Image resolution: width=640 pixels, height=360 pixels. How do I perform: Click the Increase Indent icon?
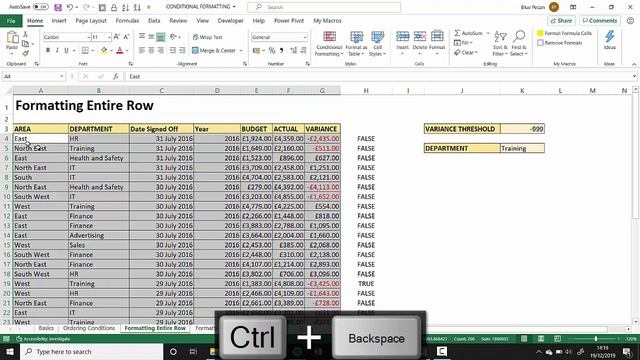(182, 51)
